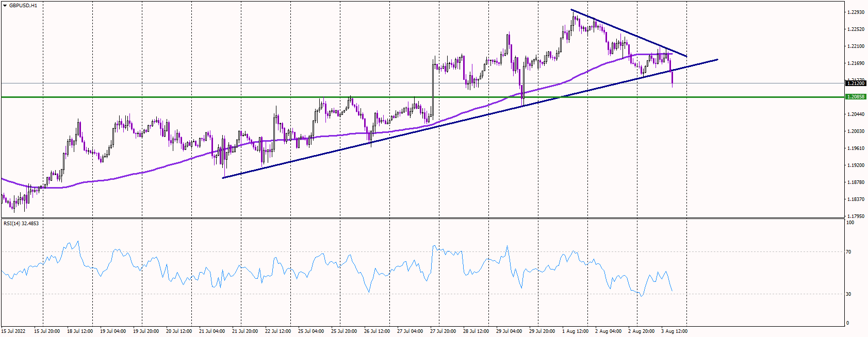
Task: Click price axis label 1.20440
Action: pyautogui.click(x=855, y=114)
